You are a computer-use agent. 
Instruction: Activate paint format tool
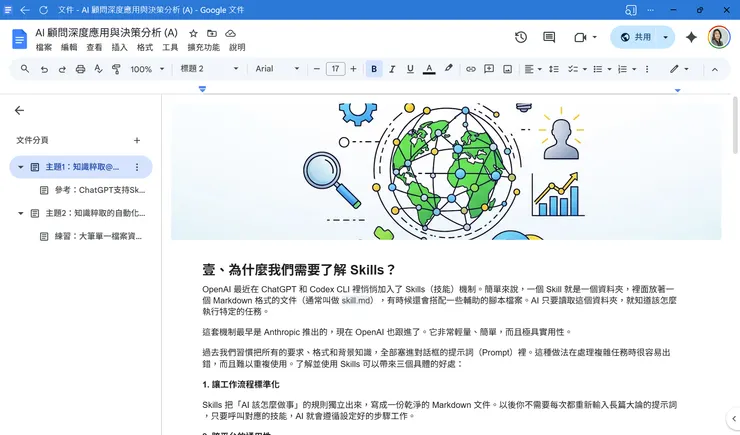click(x=116, y=69)
